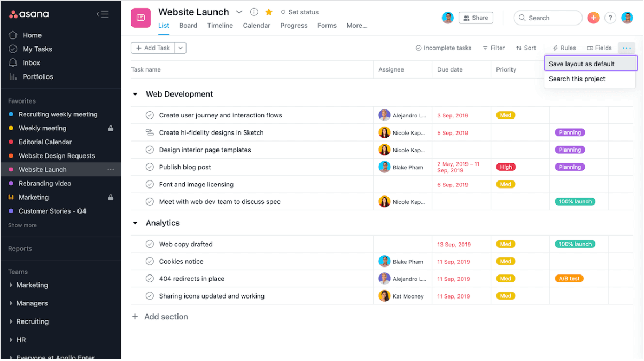Toggle the Incomplete tasks filter
The height and width of the screenshot is (361, 644).
443,48
